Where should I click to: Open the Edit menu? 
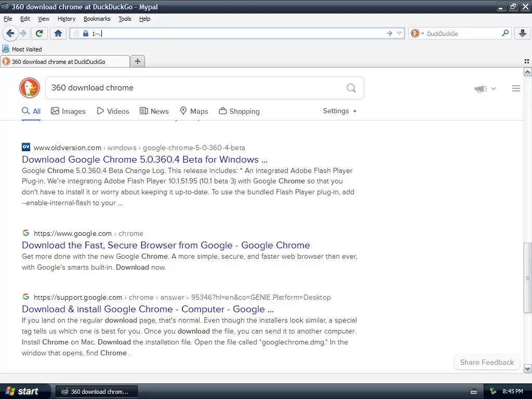click(x=25, y=19)
